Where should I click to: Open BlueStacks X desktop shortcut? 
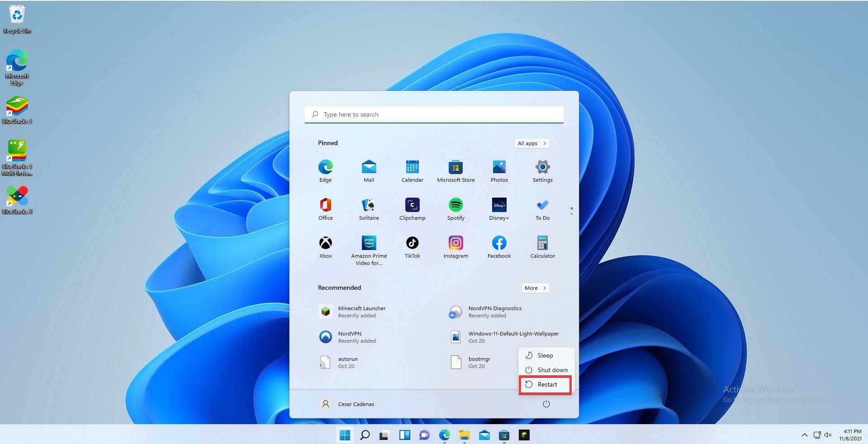coord(17,199)
